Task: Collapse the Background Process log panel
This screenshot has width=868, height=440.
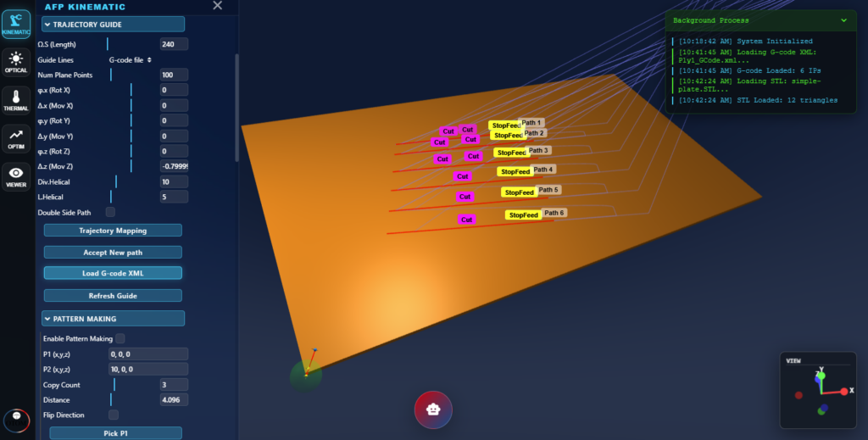Action: [x=843, y=19]
